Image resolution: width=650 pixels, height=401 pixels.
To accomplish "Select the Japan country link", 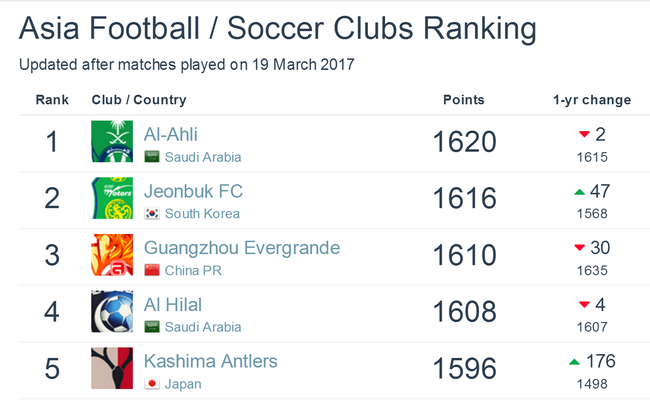I will 183,384.
